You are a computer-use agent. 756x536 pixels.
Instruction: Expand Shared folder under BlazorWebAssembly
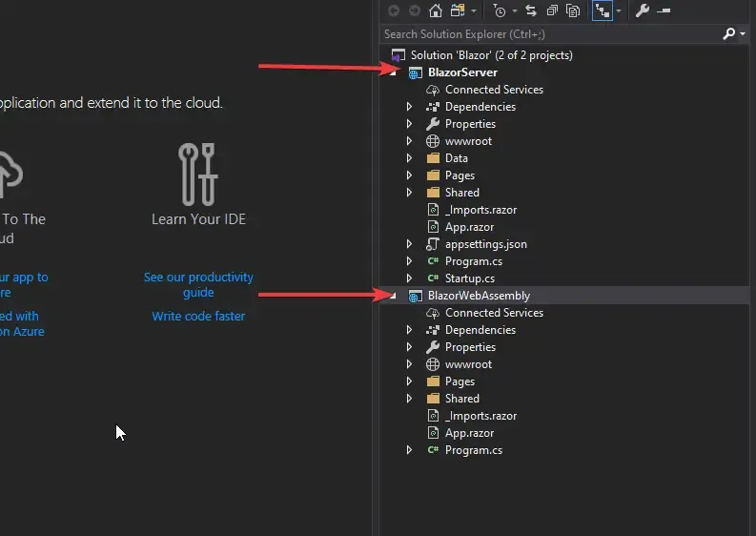(x=409, y=398)
